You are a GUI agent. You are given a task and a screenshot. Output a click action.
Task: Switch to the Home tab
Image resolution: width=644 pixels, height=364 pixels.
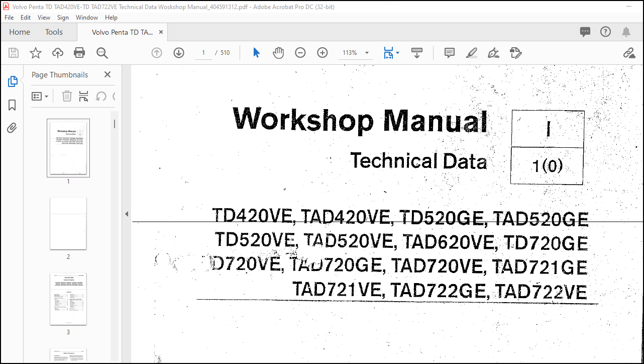[20, 32]
